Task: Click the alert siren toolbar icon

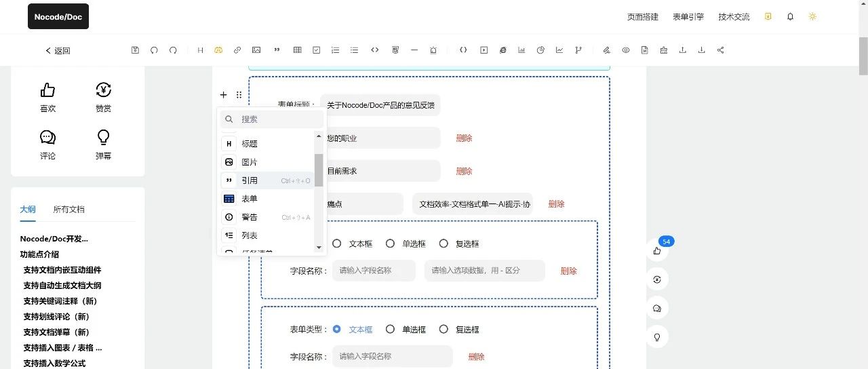Action: click(433, 50)
